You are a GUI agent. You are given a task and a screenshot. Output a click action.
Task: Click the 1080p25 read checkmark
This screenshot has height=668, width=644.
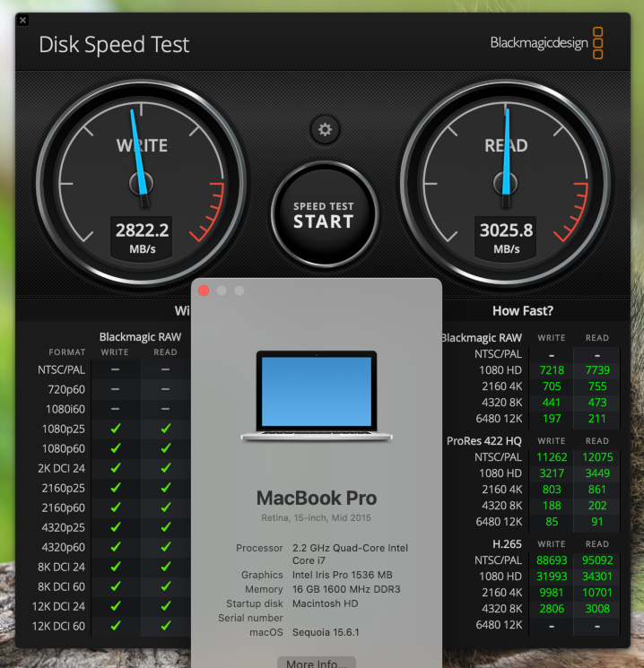point(166,429)
